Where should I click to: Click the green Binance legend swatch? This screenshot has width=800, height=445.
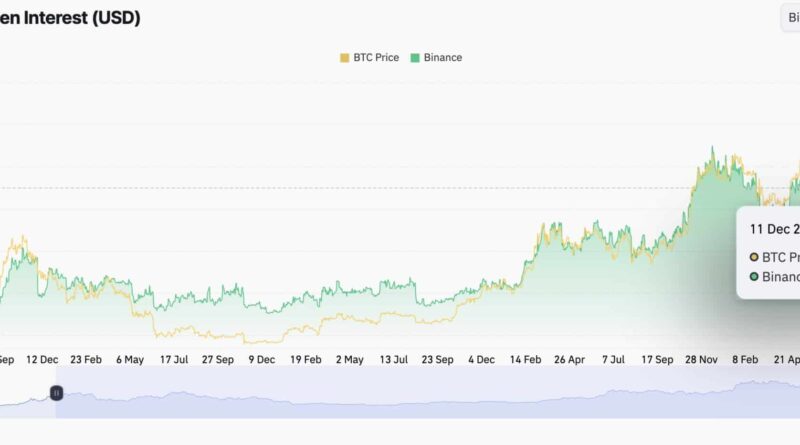tap(416, 58)
